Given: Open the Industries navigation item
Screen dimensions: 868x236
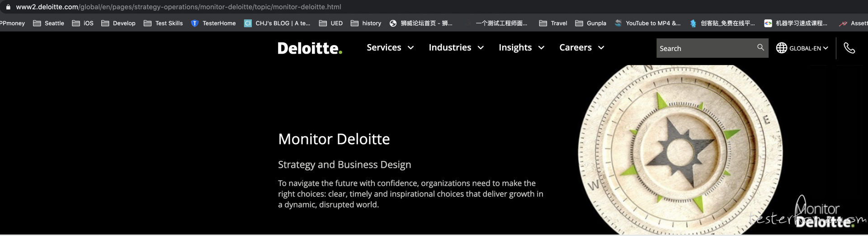Looking at the screenshot, I should click(450, 47).
